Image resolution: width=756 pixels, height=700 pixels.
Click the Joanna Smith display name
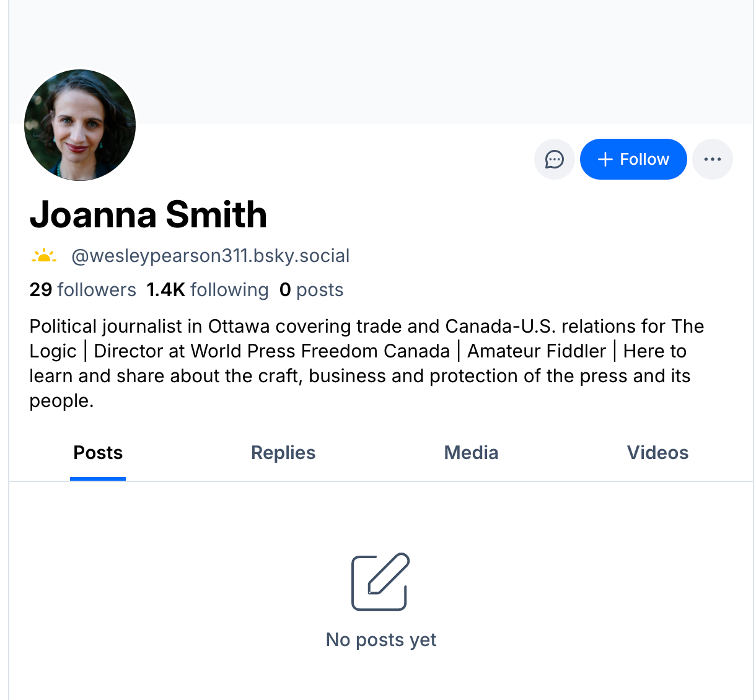pos(148,215)
